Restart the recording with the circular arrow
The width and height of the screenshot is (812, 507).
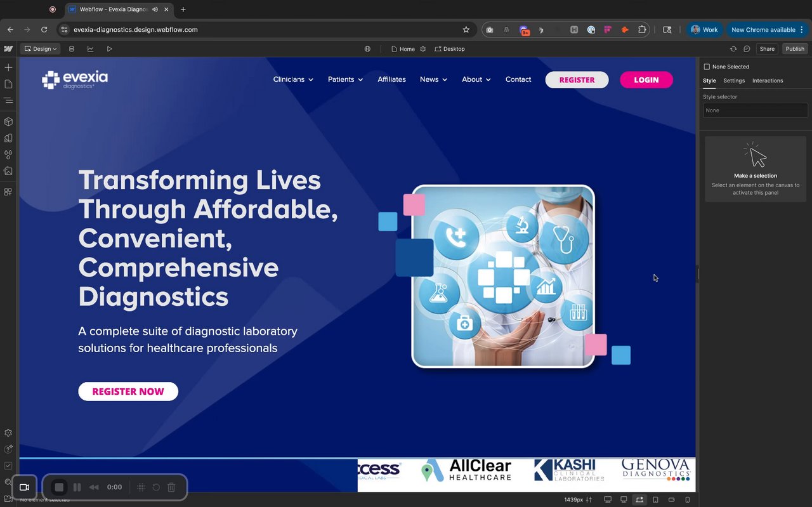[156, 487]
